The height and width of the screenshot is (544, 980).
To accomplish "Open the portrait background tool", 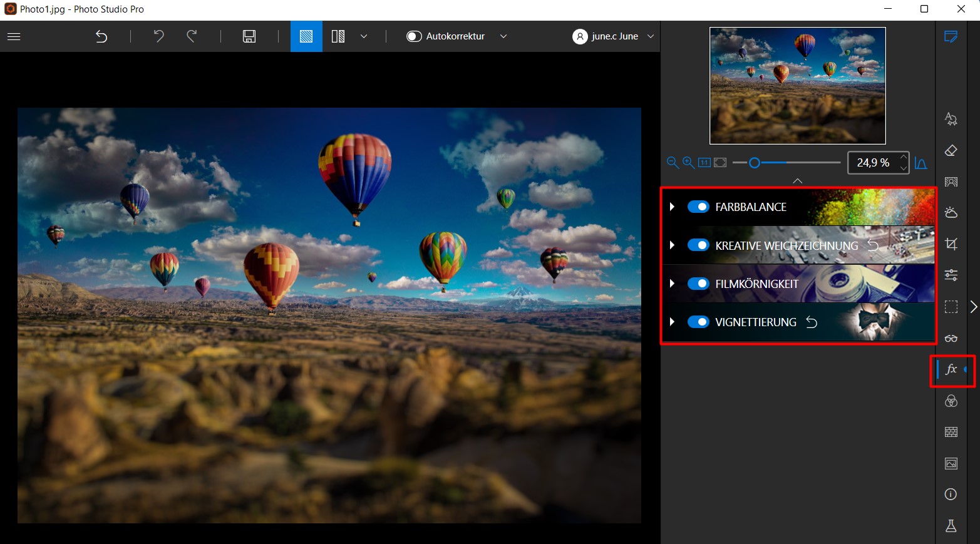I will (951, 182).
